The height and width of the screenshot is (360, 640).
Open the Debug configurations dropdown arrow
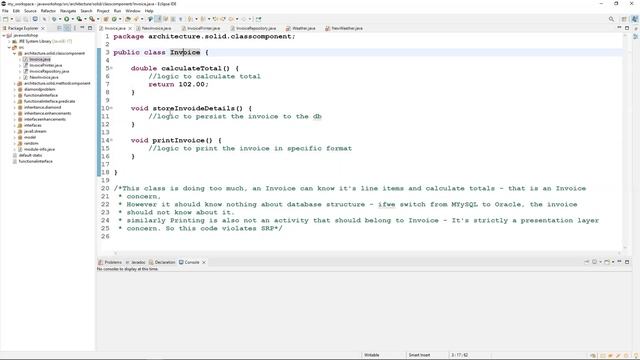[60, 19]
